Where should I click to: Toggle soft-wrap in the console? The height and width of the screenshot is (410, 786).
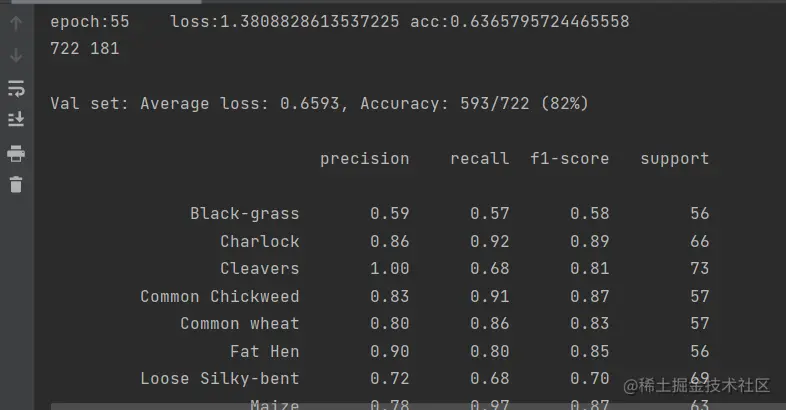pyautogui.click(x=16, y=88)
